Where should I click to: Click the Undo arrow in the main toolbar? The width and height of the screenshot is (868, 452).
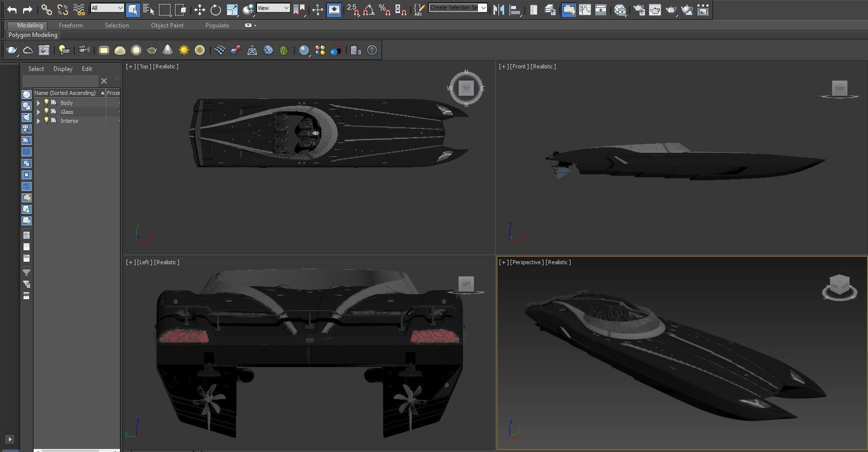point(12,9)
